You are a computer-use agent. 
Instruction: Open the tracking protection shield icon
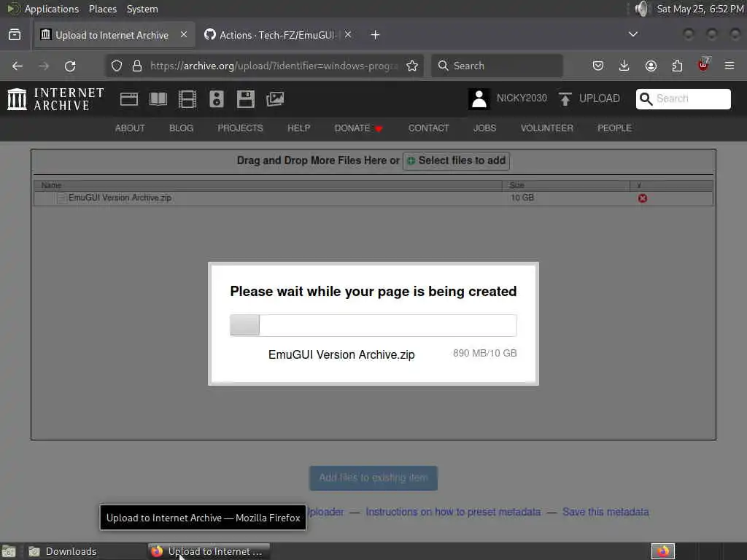point(117,66)
